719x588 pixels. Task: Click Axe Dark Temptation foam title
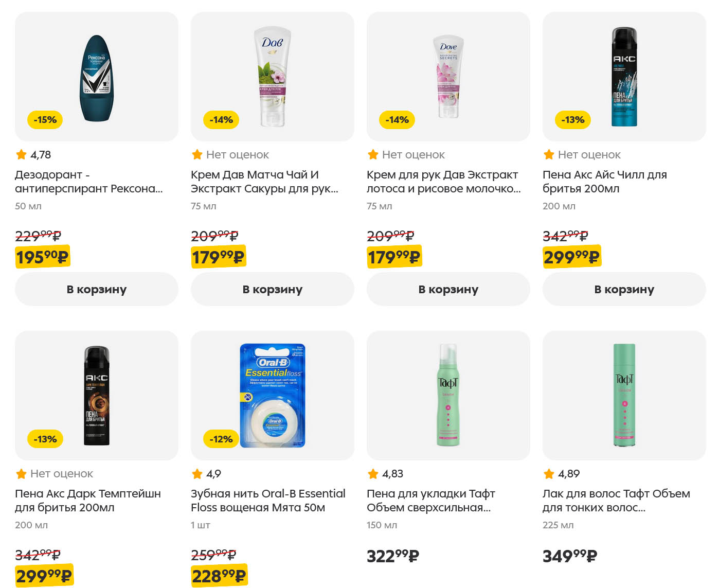click(87, 501)
